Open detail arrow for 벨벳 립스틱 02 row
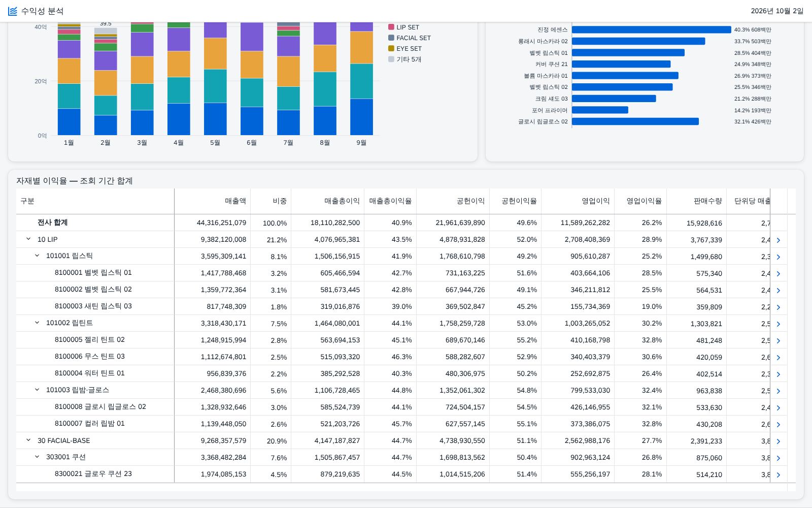812x508 pixels. pyautogui.click(x=779, y=291)
